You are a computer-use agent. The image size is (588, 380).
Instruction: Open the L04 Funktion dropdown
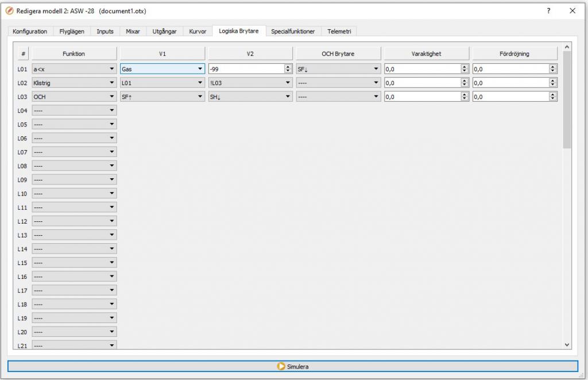74,110
